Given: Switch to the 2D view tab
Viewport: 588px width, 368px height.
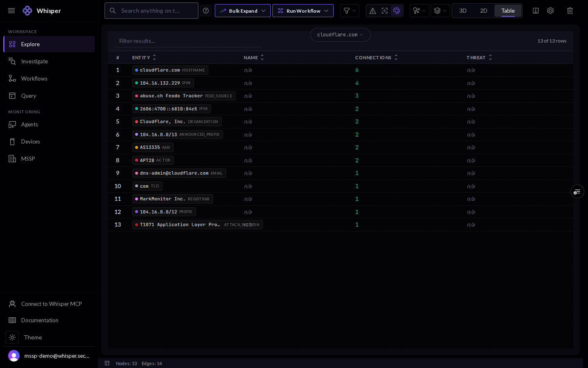Looking at the screenshot, I should coord(484,11).
